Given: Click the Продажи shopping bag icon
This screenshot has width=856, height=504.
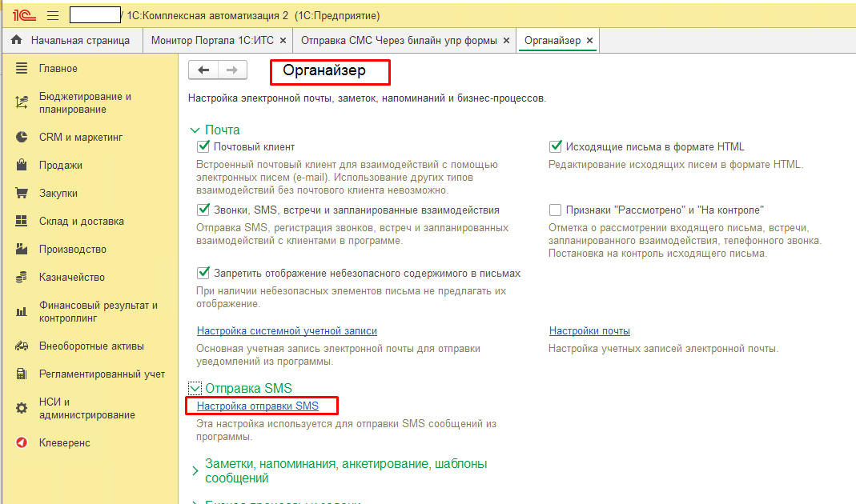Looking at the screenshot, I should point(22,165).
